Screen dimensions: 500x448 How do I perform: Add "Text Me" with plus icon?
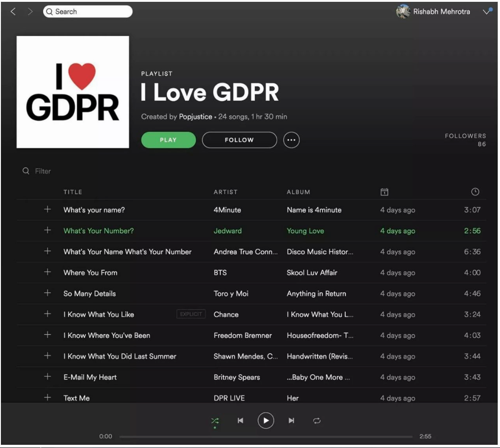[x=47, y=397]
